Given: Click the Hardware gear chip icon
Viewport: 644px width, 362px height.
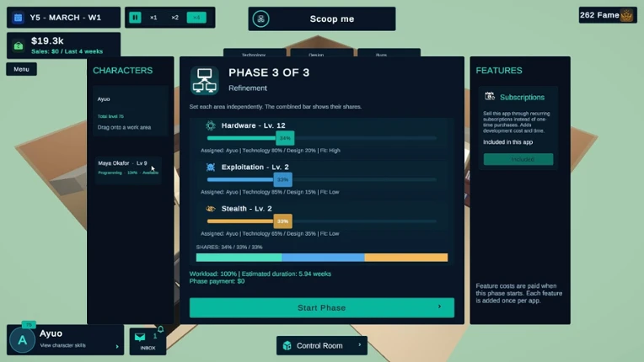Looking at the screenshot, I should [210, 125].
